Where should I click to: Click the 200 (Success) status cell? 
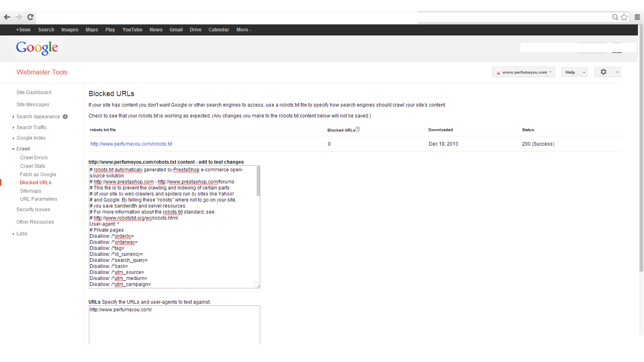pos(538,144)
